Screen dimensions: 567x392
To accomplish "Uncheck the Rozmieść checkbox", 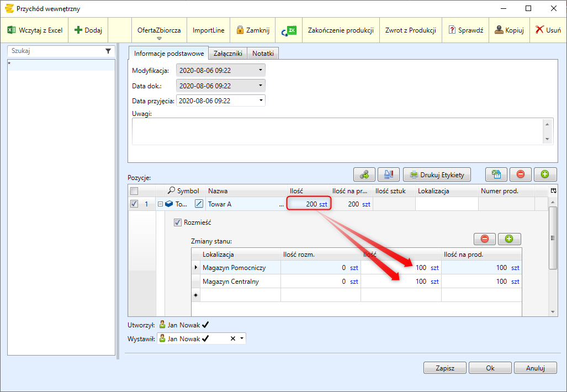I will coord(178,223).
